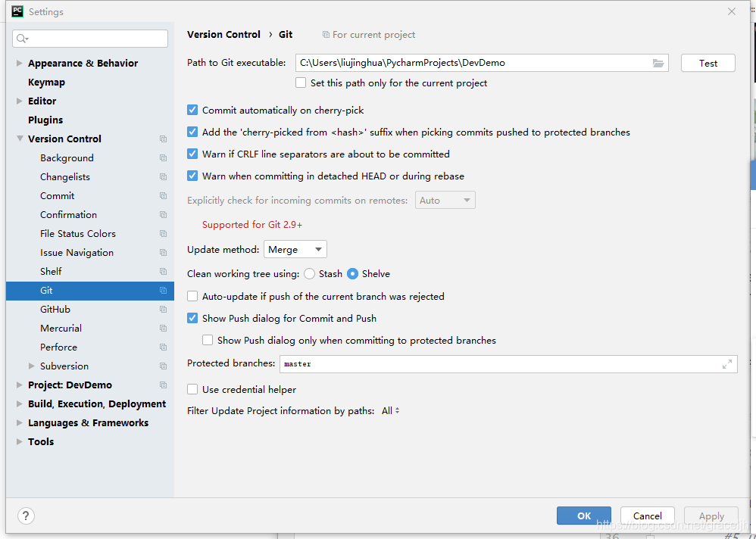The image size is (756, 539).
Task: Uncheck Commit automatically on cherry-pick
Action: [192, 110]
